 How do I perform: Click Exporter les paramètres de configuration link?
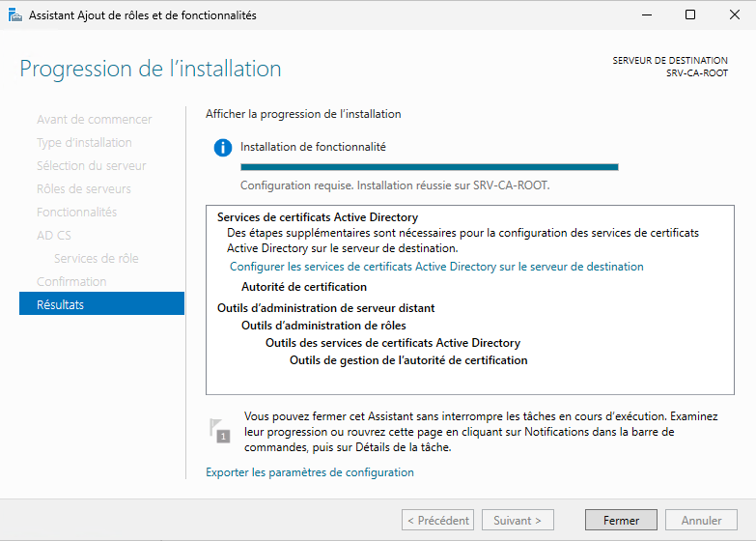[310, 472]
